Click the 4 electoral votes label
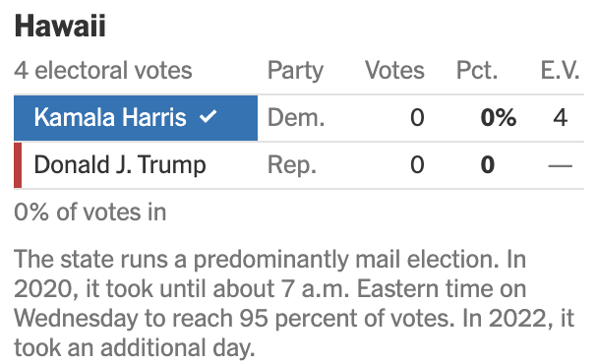The height and width of the screenshot is (364, 598). coord(103,71)
